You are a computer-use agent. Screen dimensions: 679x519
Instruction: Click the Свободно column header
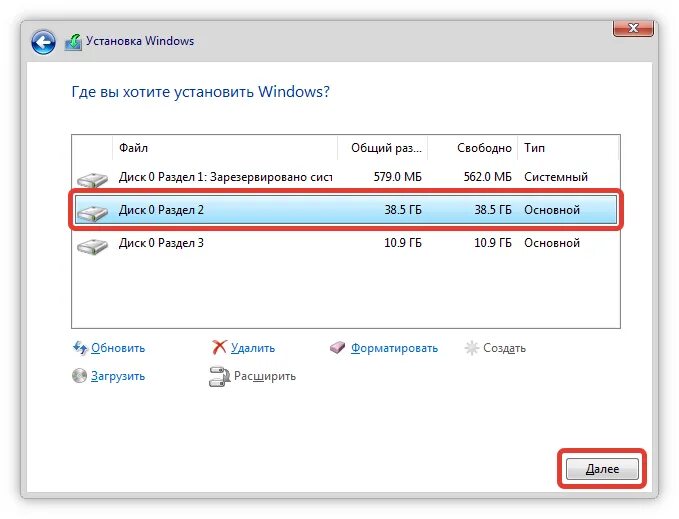click(x=473, y=148)
